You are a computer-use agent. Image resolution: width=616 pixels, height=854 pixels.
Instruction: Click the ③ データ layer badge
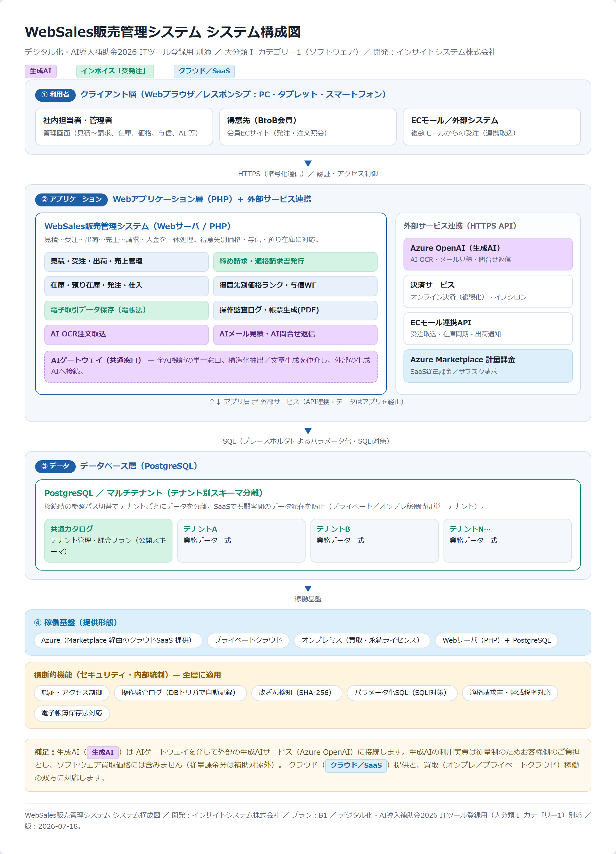[x=55, y=466]
